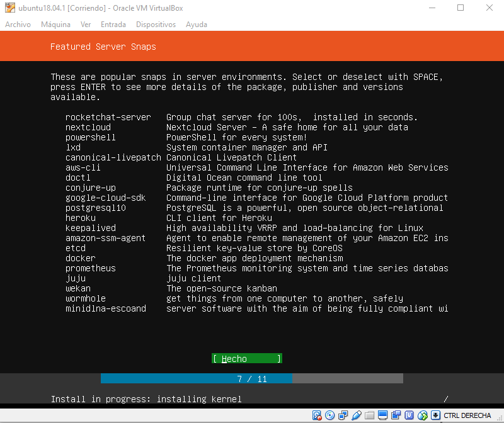Click 'The docker app deployment mechanism' description

tap(255, 258)
